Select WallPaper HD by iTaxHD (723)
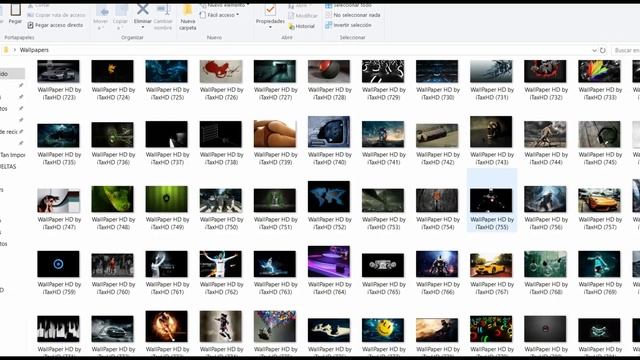Image resolution: width=640 pixels, height=360 pixels. pos(59,80)
